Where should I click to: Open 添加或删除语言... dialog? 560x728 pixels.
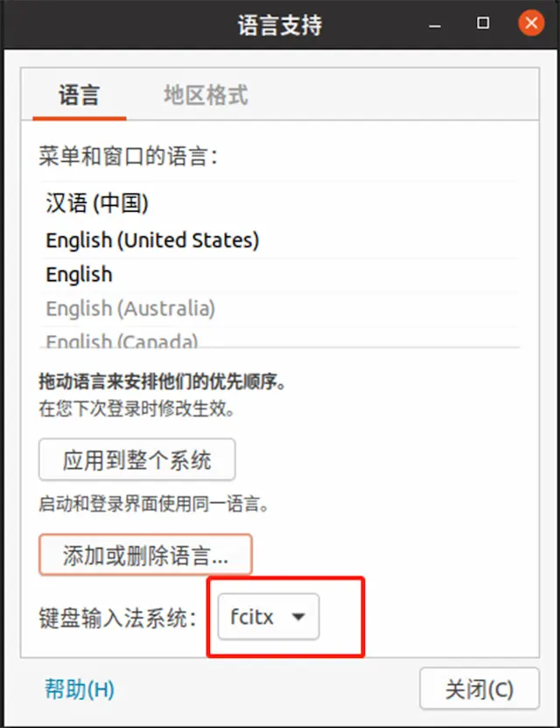145,555
